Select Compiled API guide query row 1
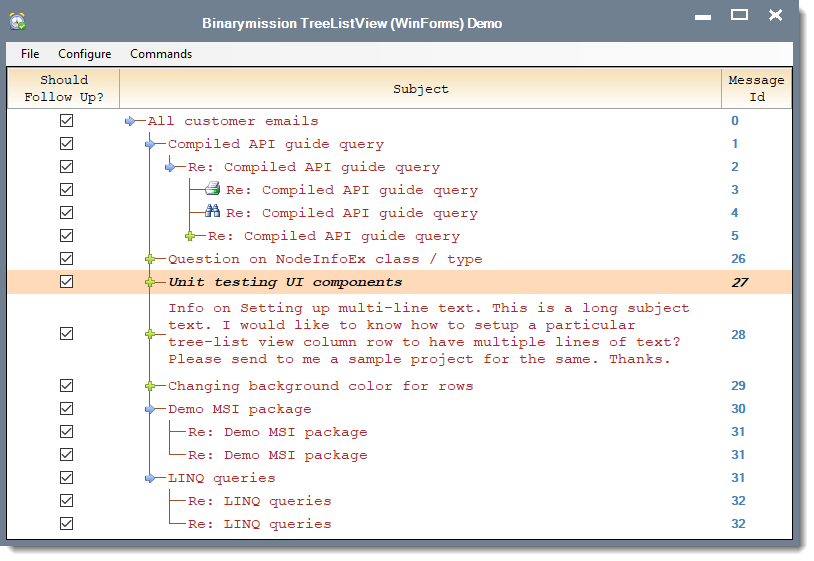This screenshot has width=814, height=561. point(276,144)
